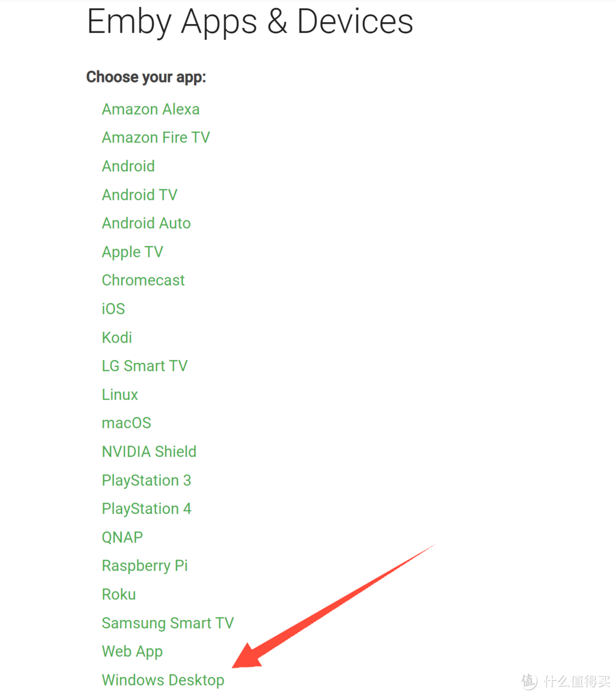Screen dimensions: 616x696
Task: Choose the QNAP link
Action: [x=122, y=537]
